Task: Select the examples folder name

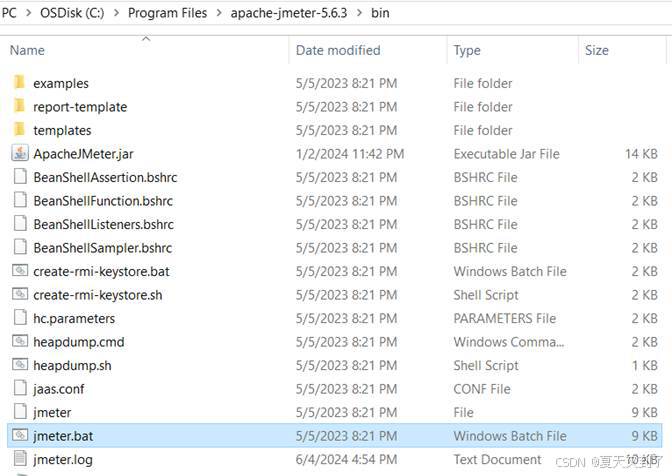Action: click(61, 83)
